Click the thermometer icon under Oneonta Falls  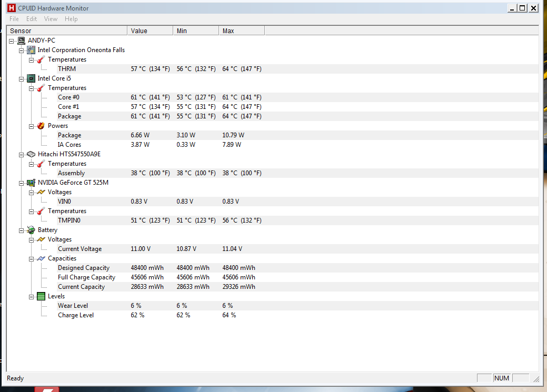pos(41,59)
